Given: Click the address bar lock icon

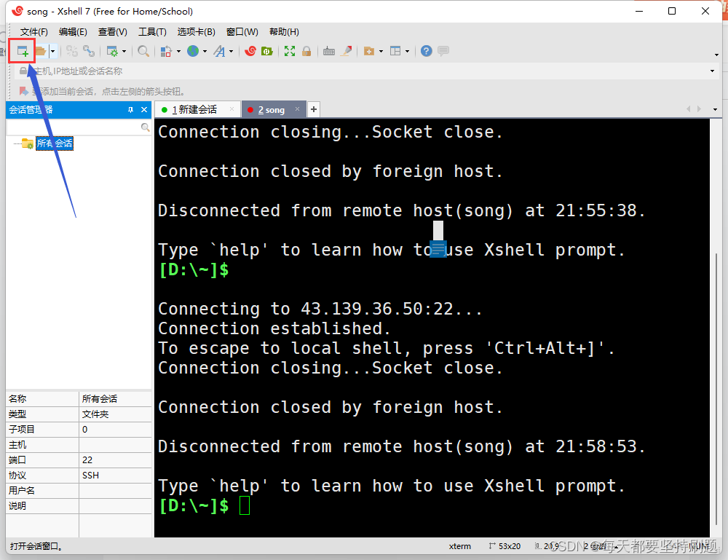Looking at the screenshot, I should pyautogui.click(x=23, y=71).
